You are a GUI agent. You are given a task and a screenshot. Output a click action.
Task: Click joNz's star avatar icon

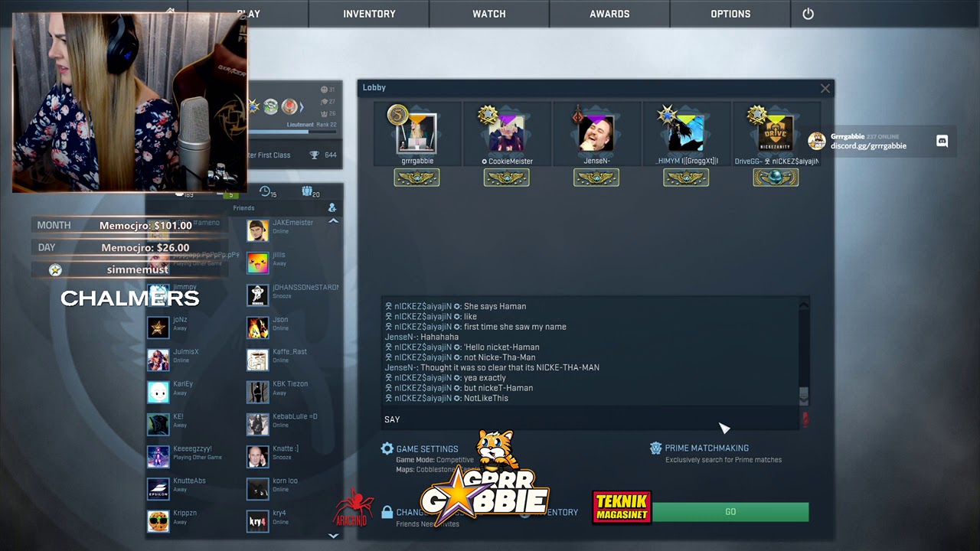click(158, 328)
